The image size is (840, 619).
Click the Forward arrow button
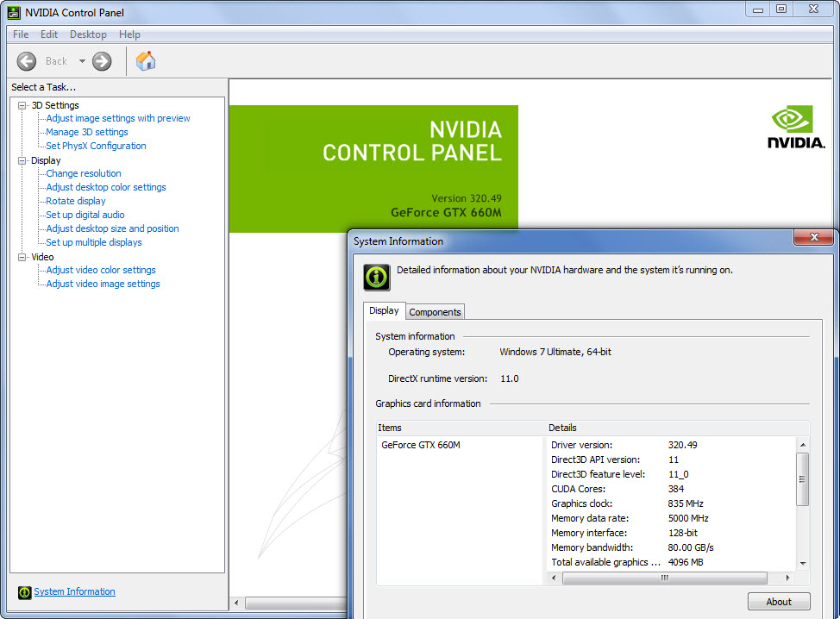[x=102, y=61]
